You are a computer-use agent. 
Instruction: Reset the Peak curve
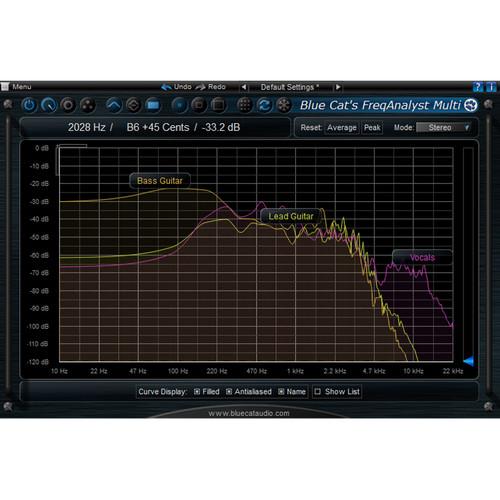[372, 128]
